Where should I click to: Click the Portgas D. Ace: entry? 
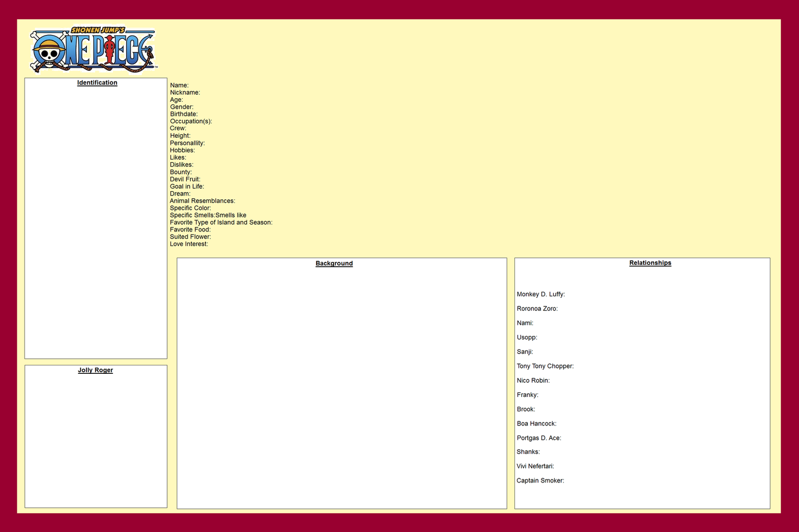tap(539, 438)
